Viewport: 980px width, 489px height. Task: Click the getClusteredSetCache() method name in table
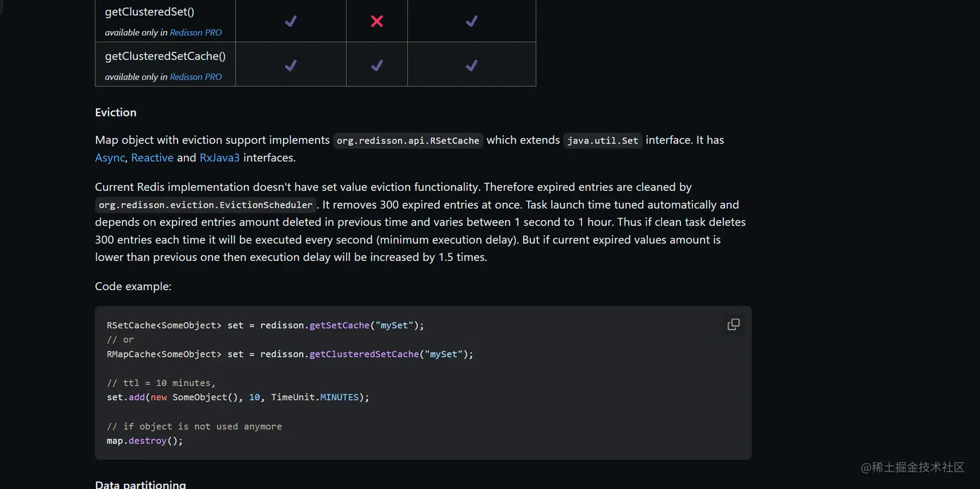[165, 56]
